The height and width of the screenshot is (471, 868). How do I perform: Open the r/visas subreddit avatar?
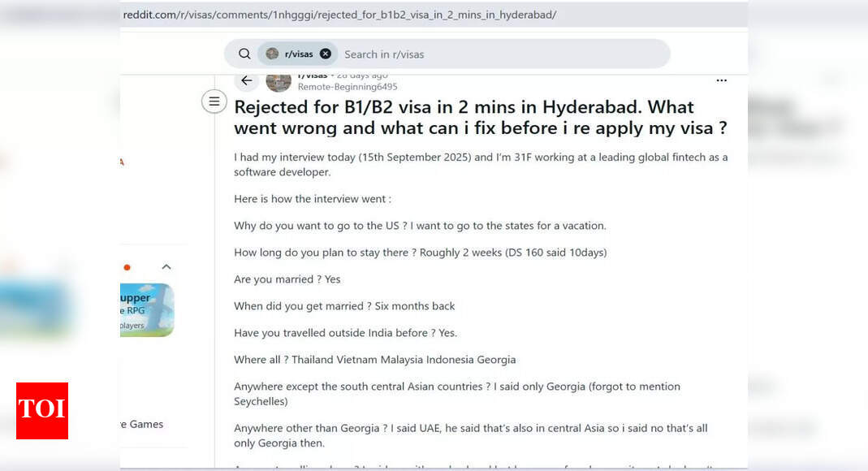coord(279,81)
